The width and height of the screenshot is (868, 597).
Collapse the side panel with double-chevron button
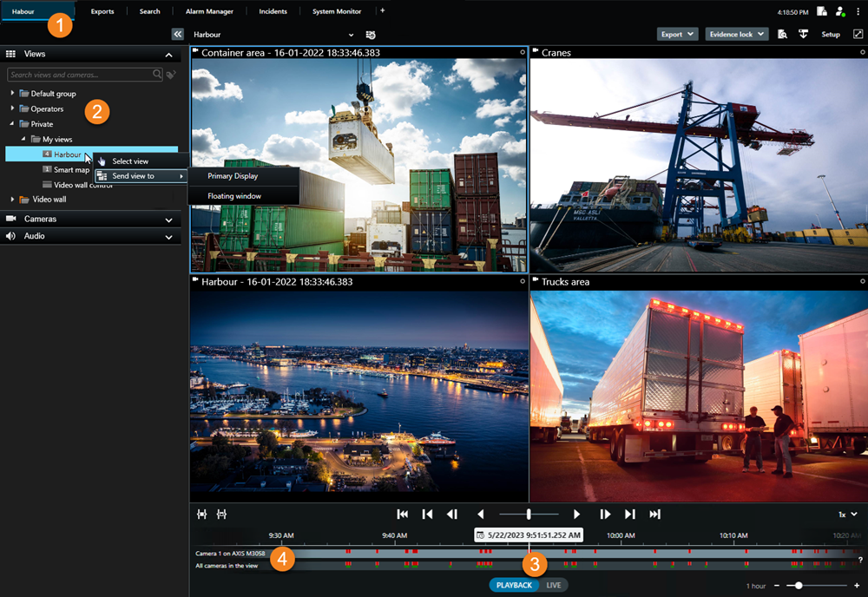tap(178, 35)
